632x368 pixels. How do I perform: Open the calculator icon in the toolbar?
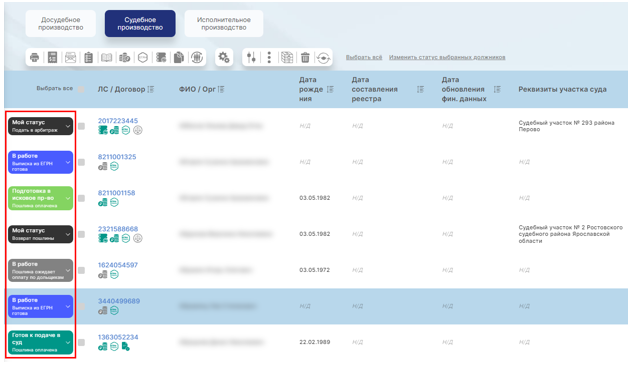52,58
